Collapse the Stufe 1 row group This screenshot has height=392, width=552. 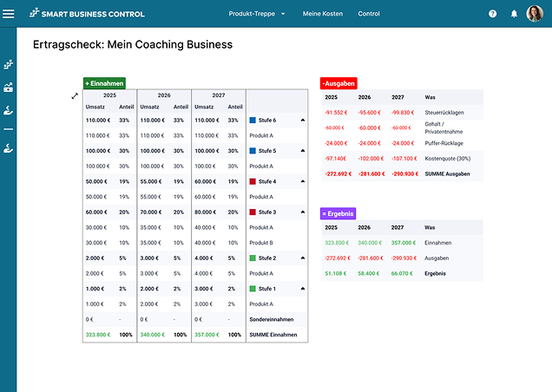303,289
